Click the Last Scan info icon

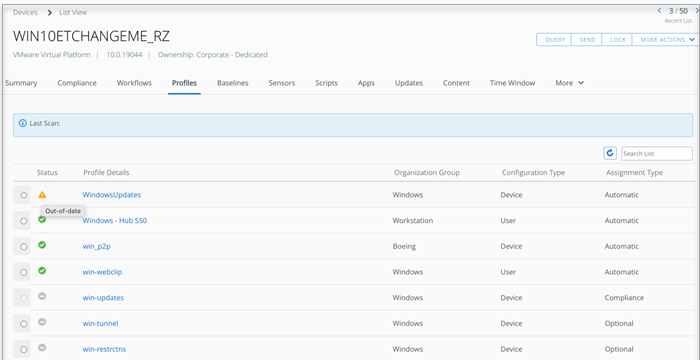(x=23, y=123)
